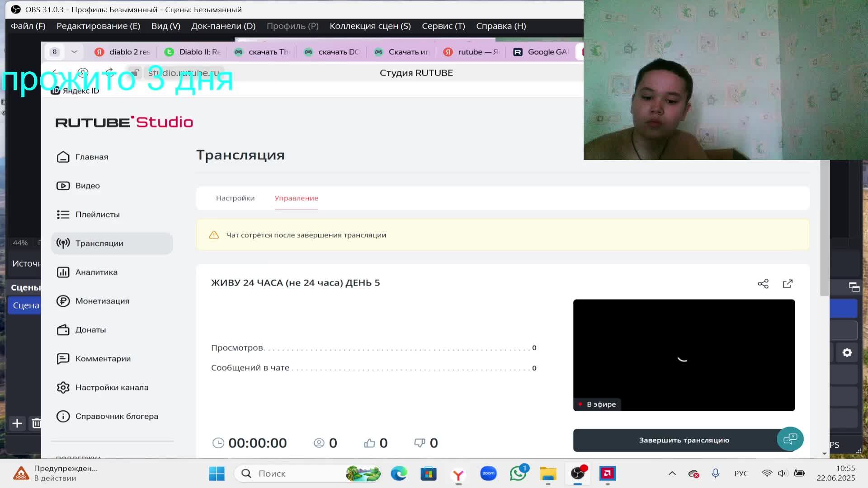Click the Windows taskbar search box

click(308, 474)
